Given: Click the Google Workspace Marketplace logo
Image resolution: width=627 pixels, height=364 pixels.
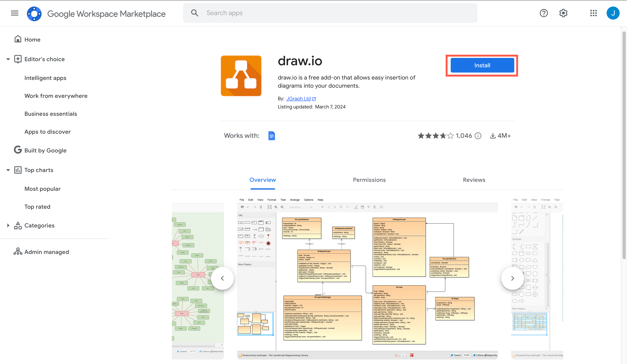Looking at the screenshot, I should [x=35, y=13].
